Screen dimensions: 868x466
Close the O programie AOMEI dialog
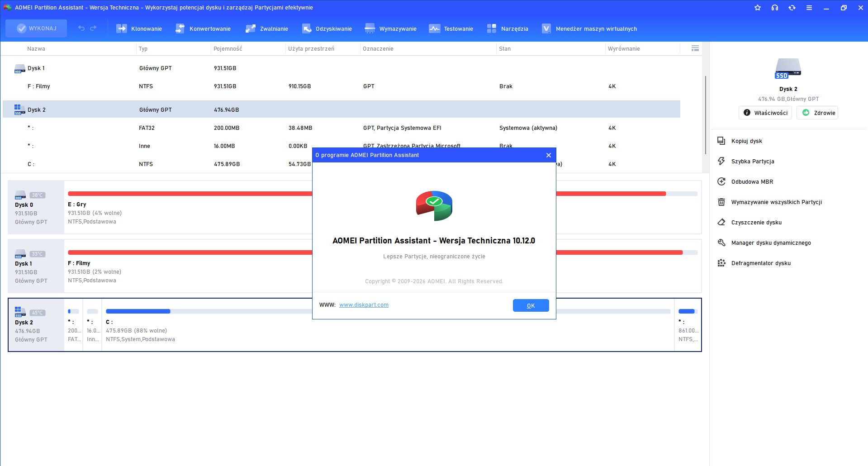pos(549,155)
